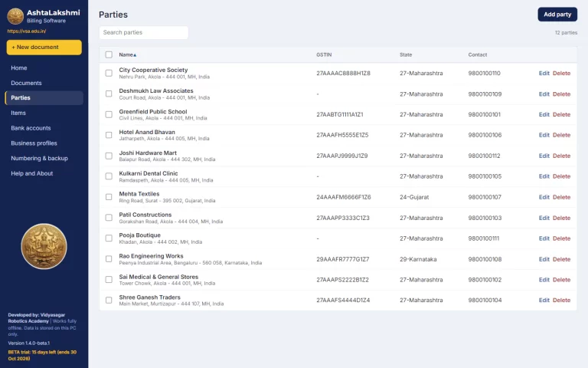Delete Shree Ganesh Traders

click(x=561, y=300)
